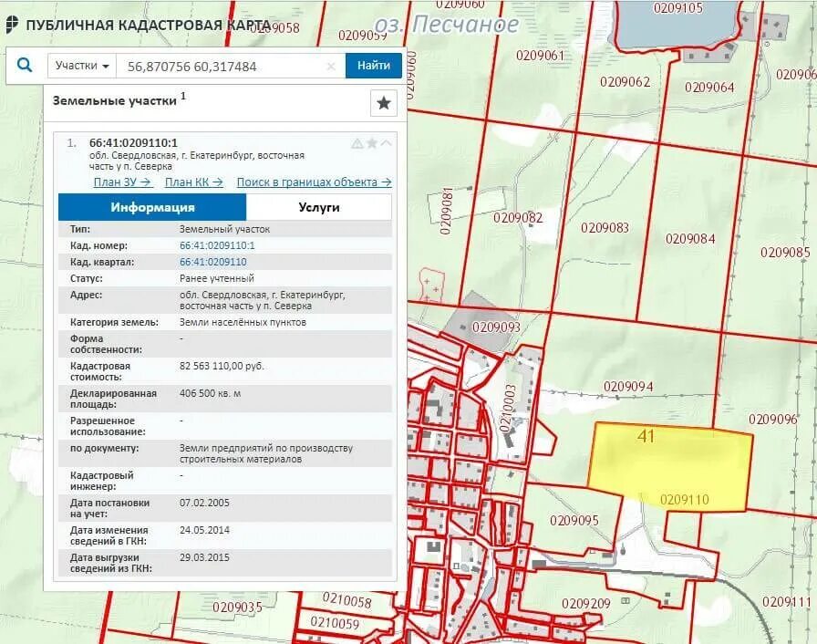Image resolution: width=817 pixels, height=644 pixels.
Task: Follow the Поиск в границах объекта link
Action: pyautogui.click(x=310, y=182)
